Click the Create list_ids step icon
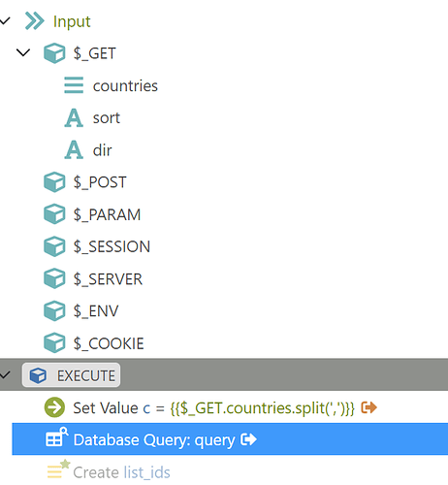The height and width of the screenshot is (485, 448). tap(58, 469)
